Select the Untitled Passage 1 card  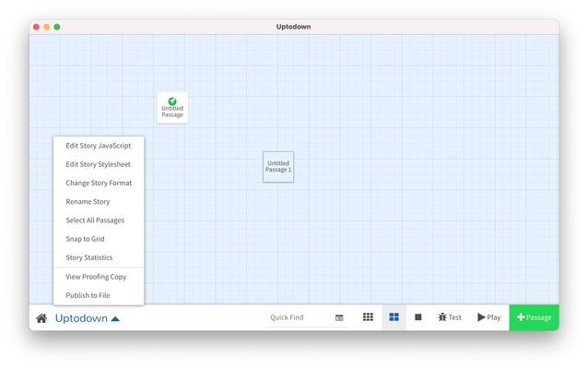tap(278, 167)
